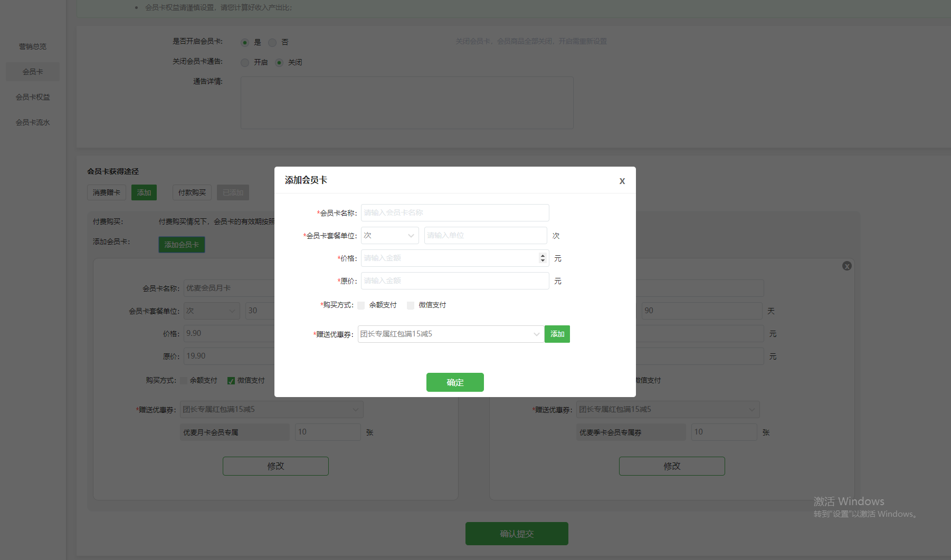The height and width of the screenshot is (560, 951).
Task: Select 是 for 是否开启会员卡
Action: pyautogui.click(x=245, y=42)
